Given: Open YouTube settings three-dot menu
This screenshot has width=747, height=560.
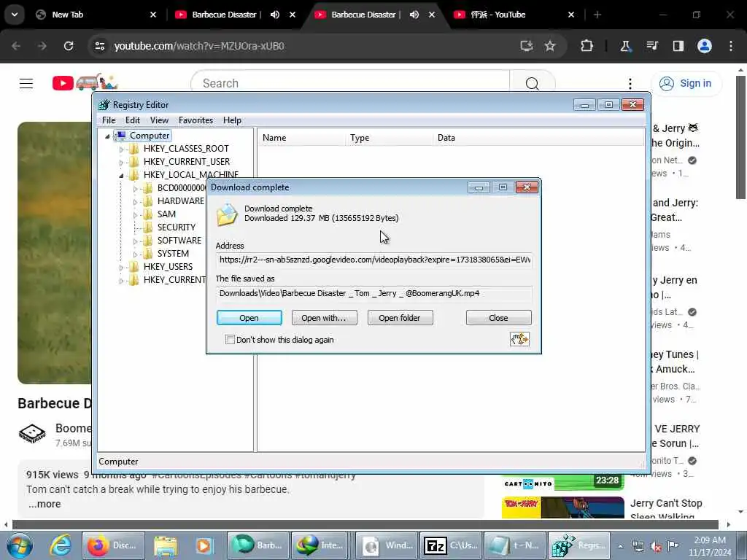Looking at the screenshot, I should coord(630,83).
